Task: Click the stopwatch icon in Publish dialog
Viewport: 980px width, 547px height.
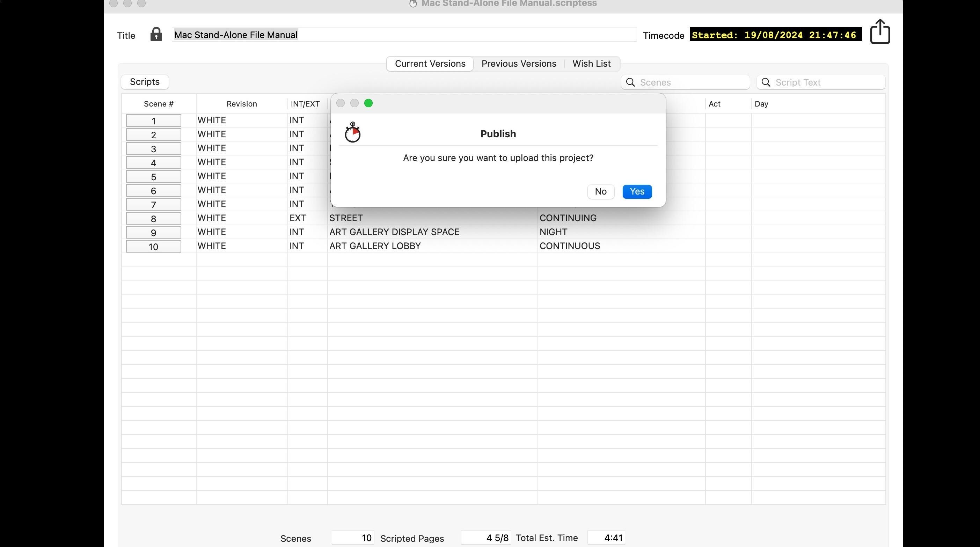Action: coord(352,132)
